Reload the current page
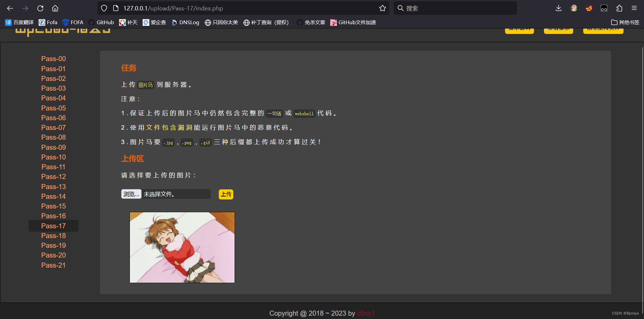 tap(40, 8)
